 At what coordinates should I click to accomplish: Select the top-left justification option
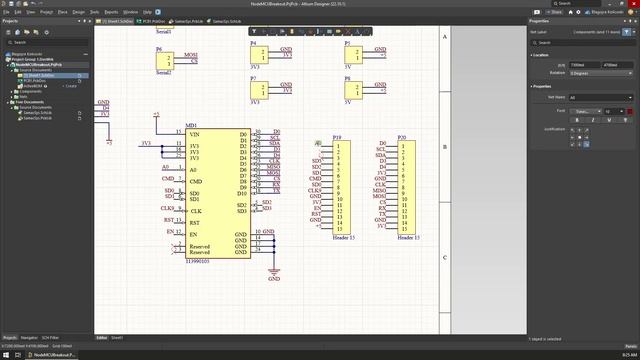[572, 130]
